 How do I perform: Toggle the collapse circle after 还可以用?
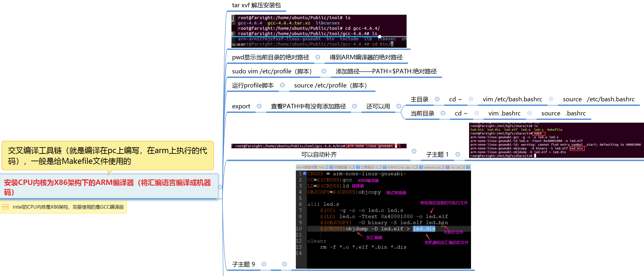398,106
